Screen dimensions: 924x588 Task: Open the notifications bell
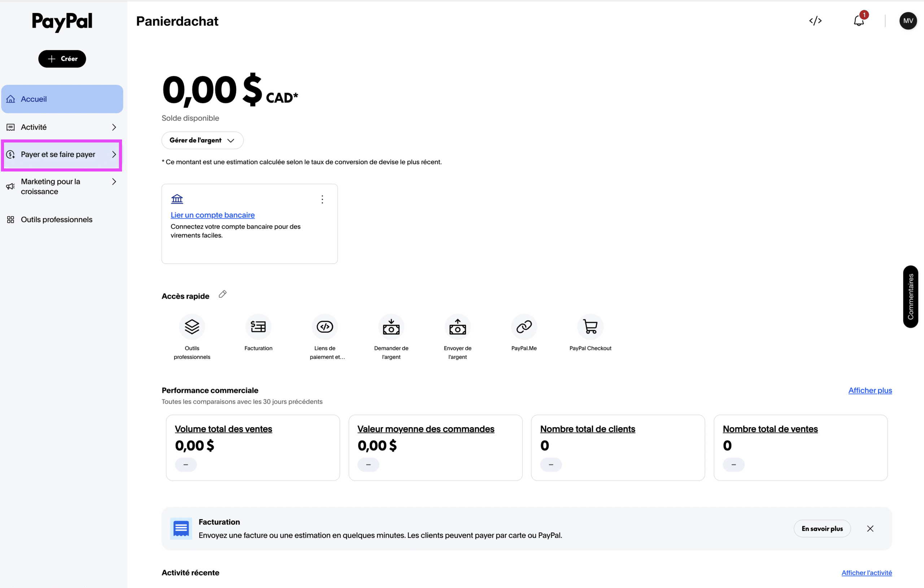pyautogui.click(x=859, y=20)
